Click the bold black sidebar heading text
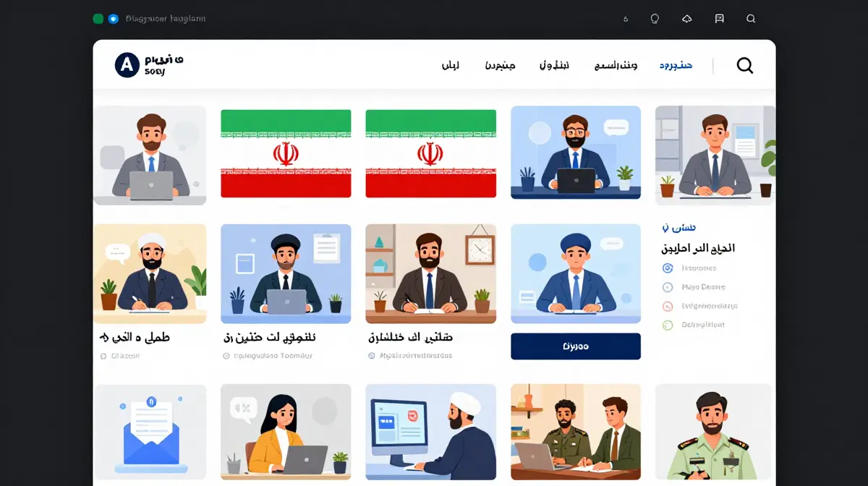Screen dimensions: 868x486 click(x=698, y=248)
